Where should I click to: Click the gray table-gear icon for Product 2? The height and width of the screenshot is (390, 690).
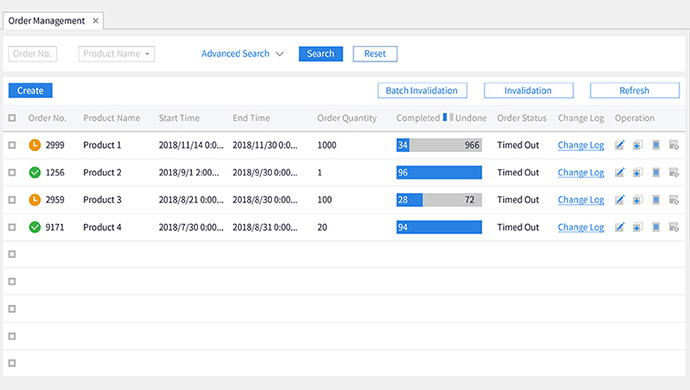pos(674,173)
